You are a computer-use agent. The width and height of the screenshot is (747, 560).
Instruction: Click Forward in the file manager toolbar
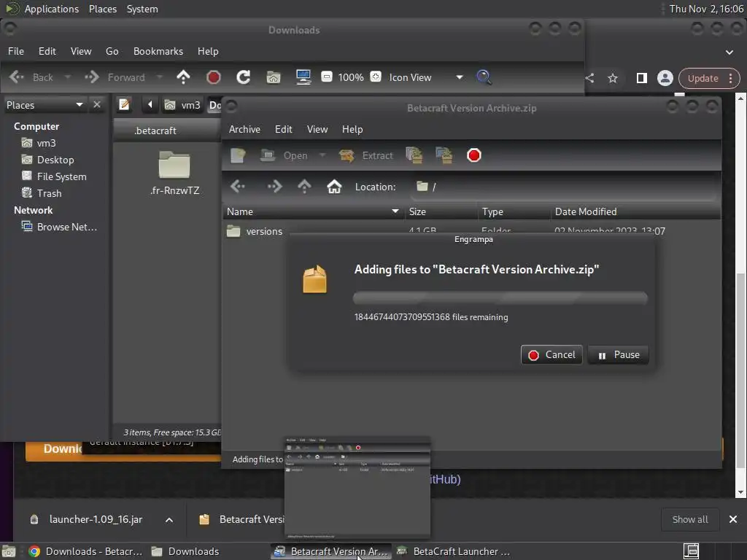(x=115, y=77)
